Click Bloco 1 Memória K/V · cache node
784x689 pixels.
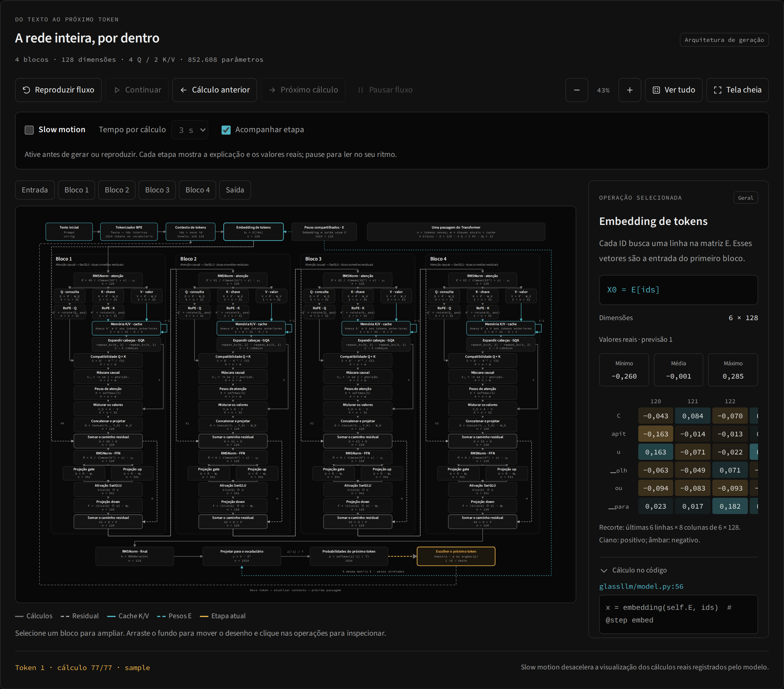pyautogui.click(x=126, y=328)
